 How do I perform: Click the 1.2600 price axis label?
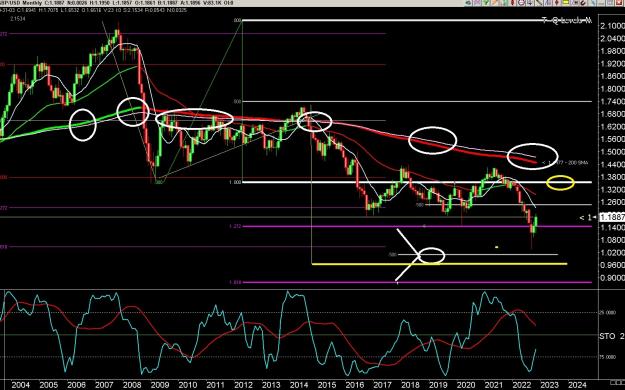612,202
